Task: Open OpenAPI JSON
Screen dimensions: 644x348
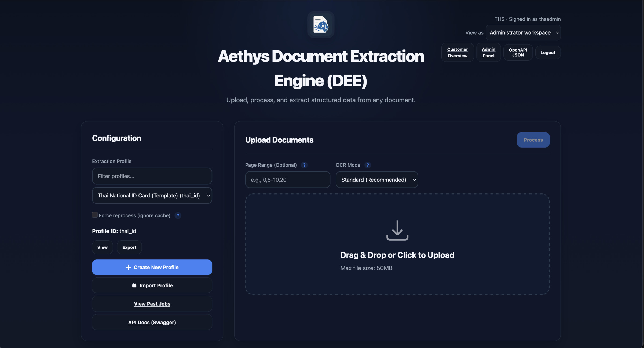Action: 518,52
